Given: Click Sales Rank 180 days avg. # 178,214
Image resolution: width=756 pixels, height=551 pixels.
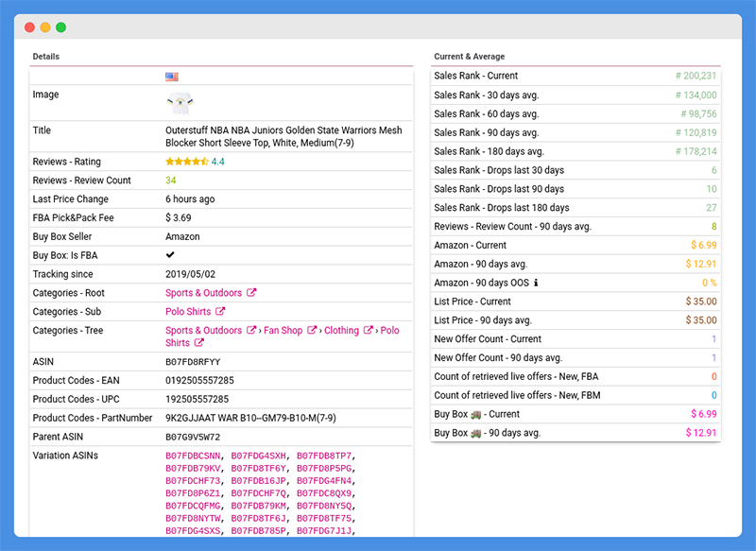Looking at the screenshot, I should click(x=696, y=151).
